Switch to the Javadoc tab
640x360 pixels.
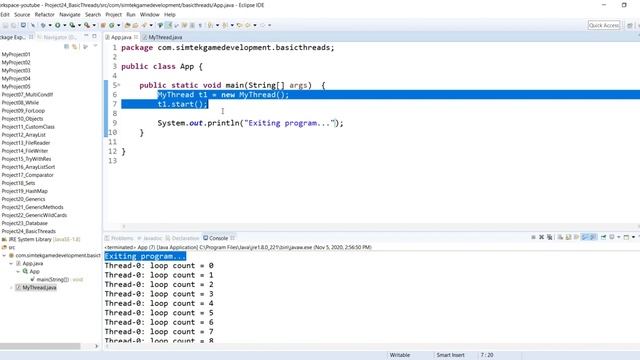[150, 238]
